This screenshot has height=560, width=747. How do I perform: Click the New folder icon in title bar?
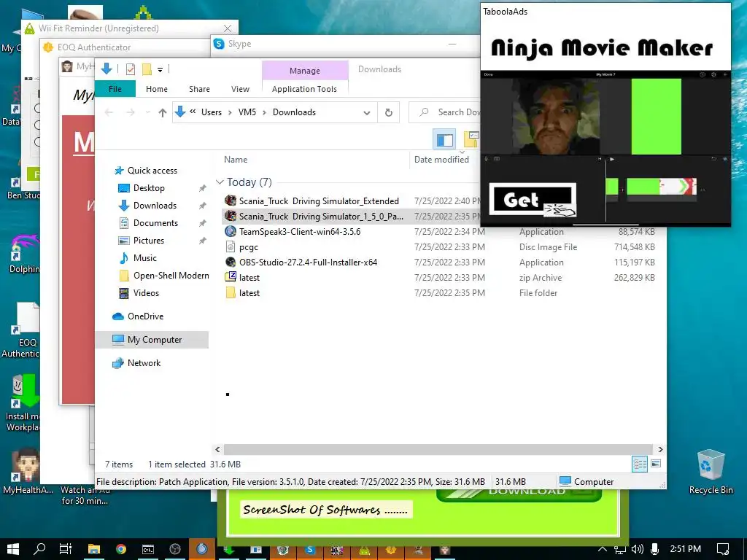pos(147,69)
